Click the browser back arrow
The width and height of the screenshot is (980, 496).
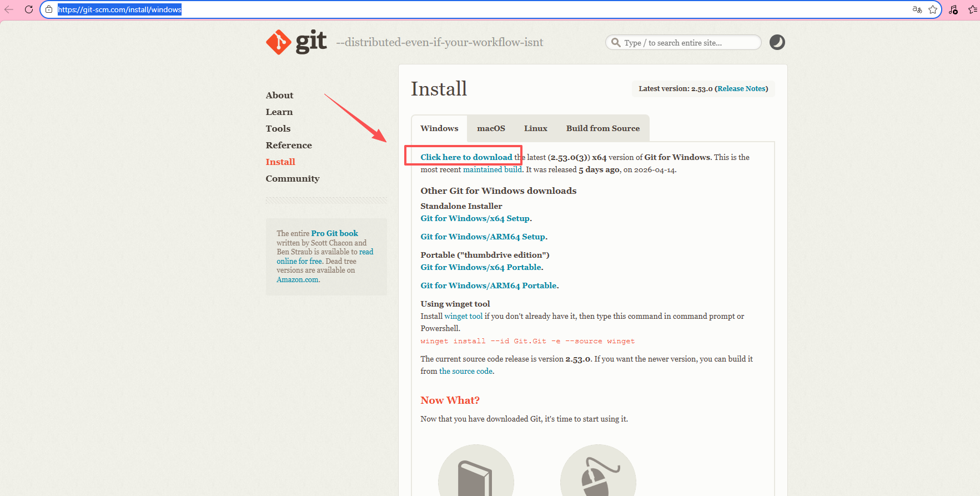(9, 9)
